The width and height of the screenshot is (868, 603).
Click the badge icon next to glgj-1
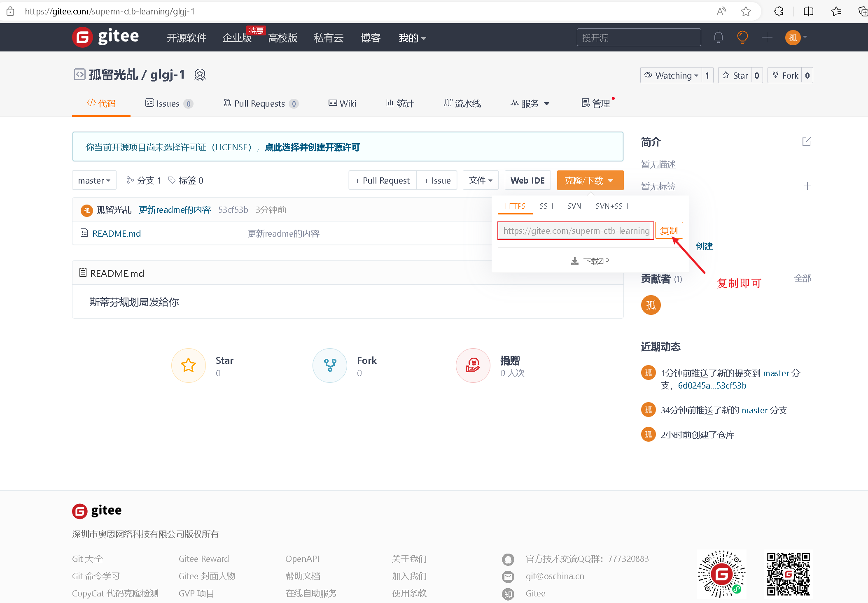pos(200,75)
